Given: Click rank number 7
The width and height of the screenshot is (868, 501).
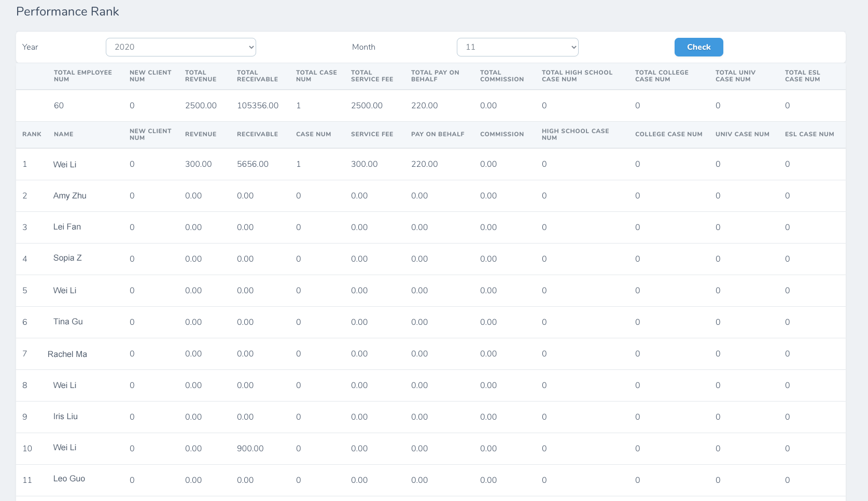Looking at the screenshot, I should [24, 354].
